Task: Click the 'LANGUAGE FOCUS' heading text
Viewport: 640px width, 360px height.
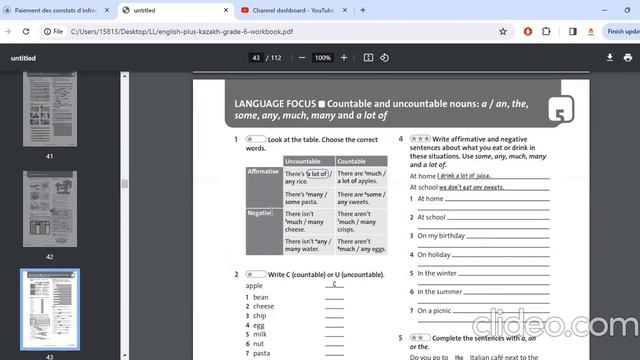Action: click(275, 104)
